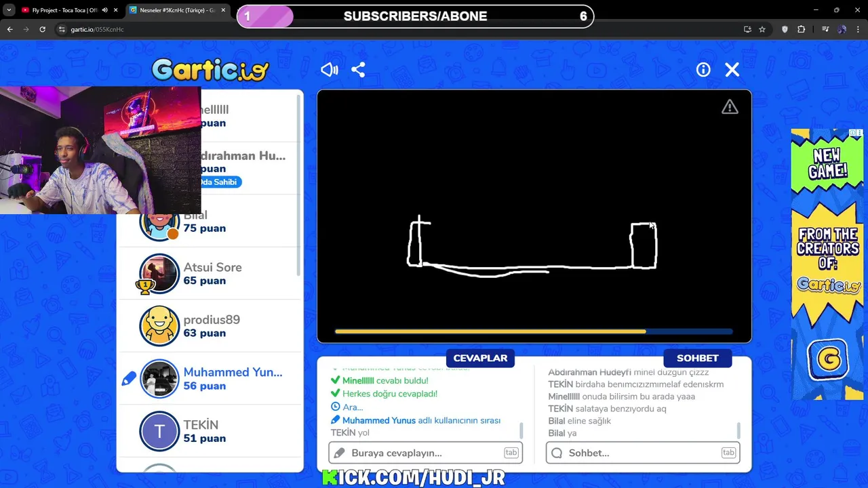Click 'Minellllll cevabı buldu!' message
This screenshot has width=868, height=488.
(384, 381)
